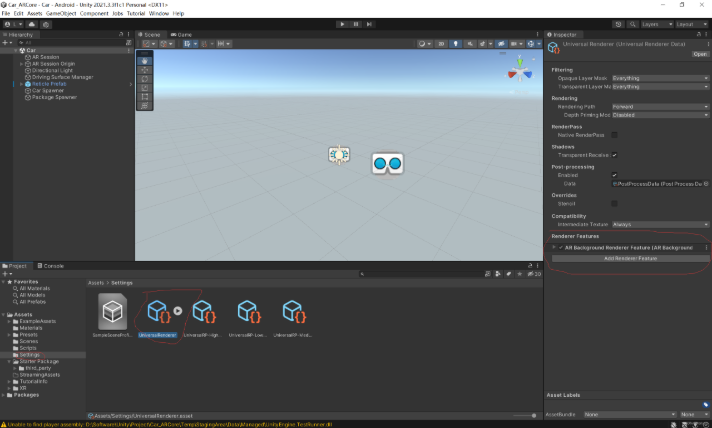Disable Post-processing Enabled checkbox

[x=614, y=175]
